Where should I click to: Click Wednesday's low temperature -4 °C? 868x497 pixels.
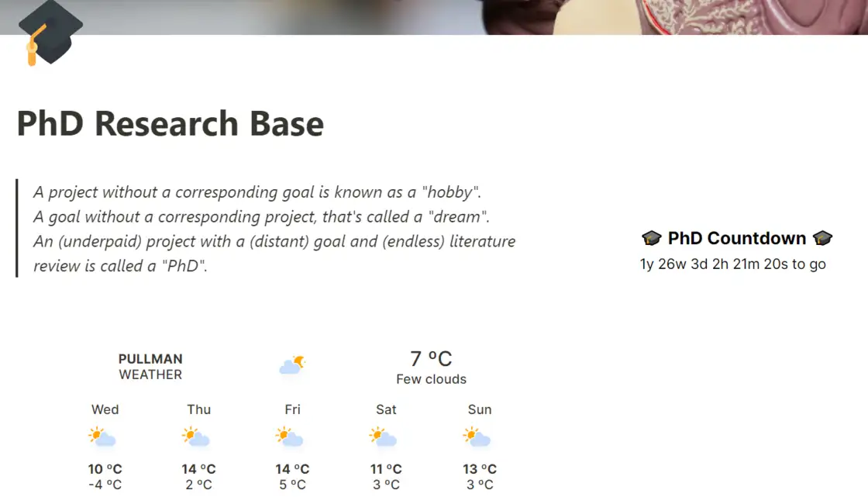[x=104, y=483]
